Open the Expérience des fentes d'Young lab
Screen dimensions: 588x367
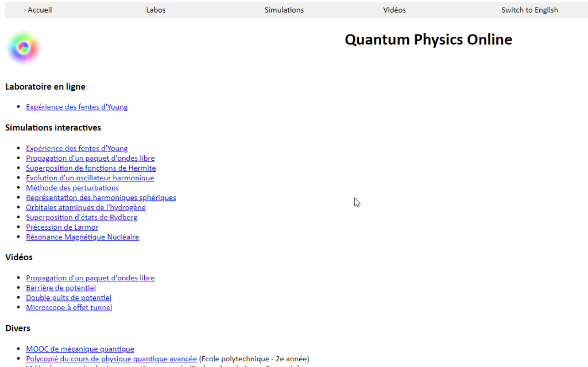(x=76, y=107)
